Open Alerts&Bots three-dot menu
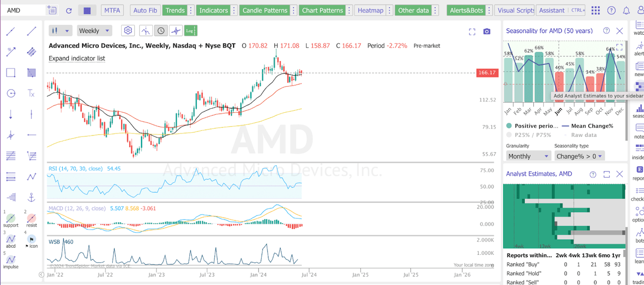Viewport: 644px width, 285px height. (490, 11)
